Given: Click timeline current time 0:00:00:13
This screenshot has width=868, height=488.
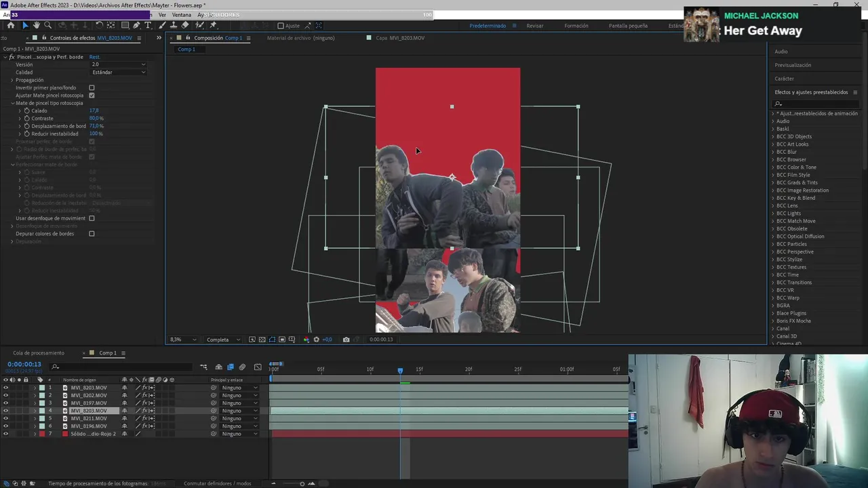Looking at the screenshot, I should (24, 365).
